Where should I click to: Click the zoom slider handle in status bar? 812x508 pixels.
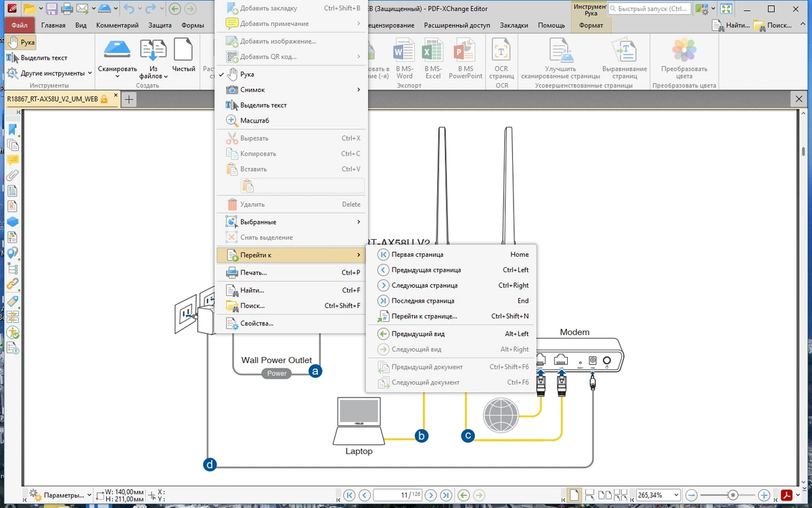click(732, 495)
